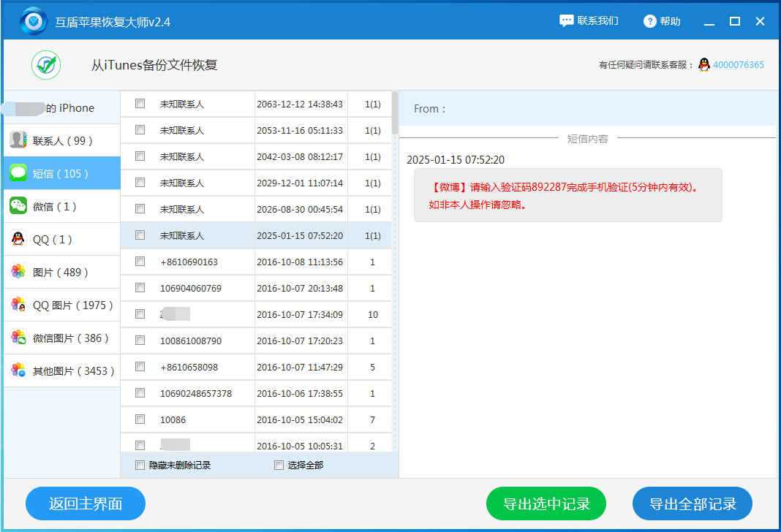Open the 微信 (1) category
Image resolution: width=781 pixels, height=532 pixels.
click(61, 206)
